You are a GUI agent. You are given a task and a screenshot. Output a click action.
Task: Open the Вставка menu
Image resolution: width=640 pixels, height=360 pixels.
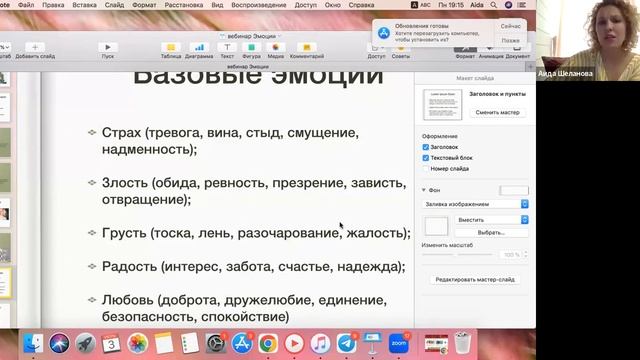[84, 5]
